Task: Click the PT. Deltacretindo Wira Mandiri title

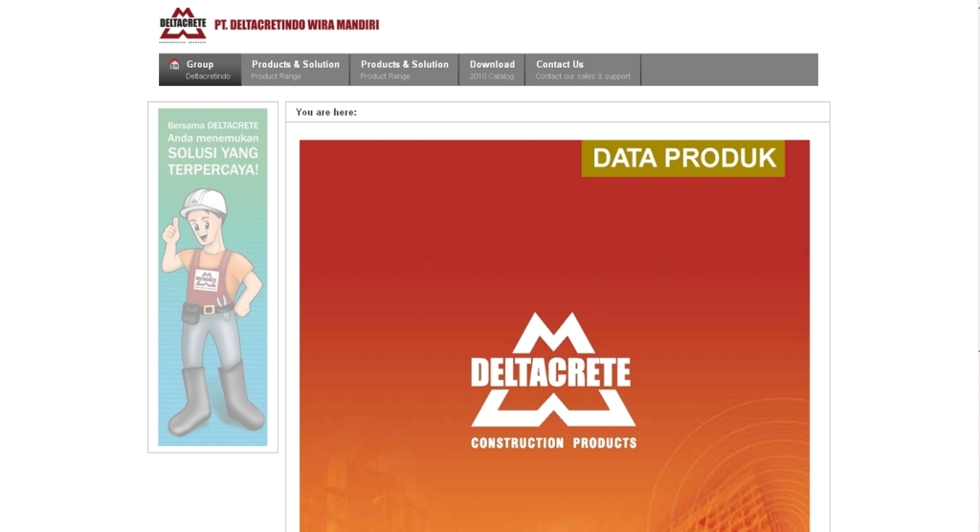Action: point(297,25)
